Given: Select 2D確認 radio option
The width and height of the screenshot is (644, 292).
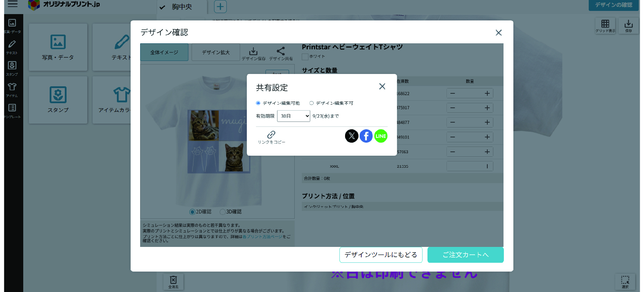Looking at the screenshot, I should pos(192,212).
